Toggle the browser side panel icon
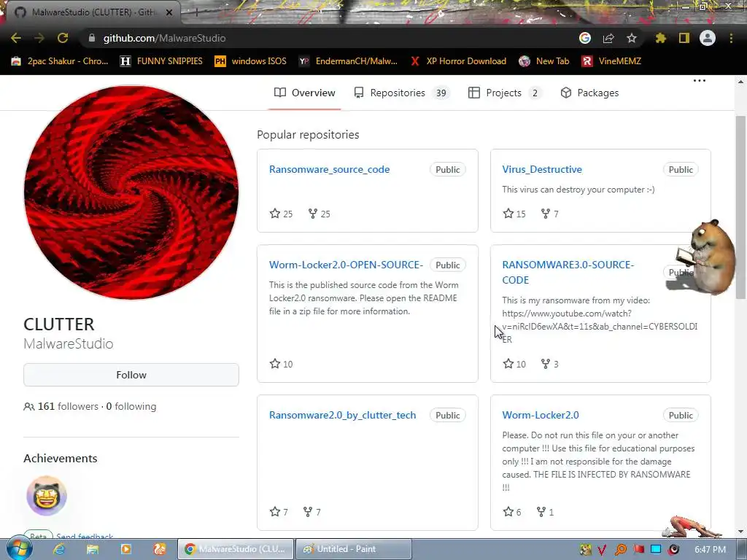 (684, 38)
